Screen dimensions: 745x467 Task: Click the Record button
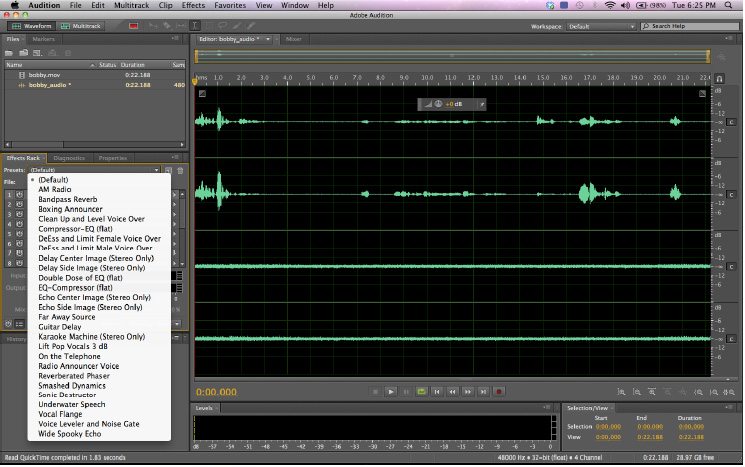click(x=499, y=392)
